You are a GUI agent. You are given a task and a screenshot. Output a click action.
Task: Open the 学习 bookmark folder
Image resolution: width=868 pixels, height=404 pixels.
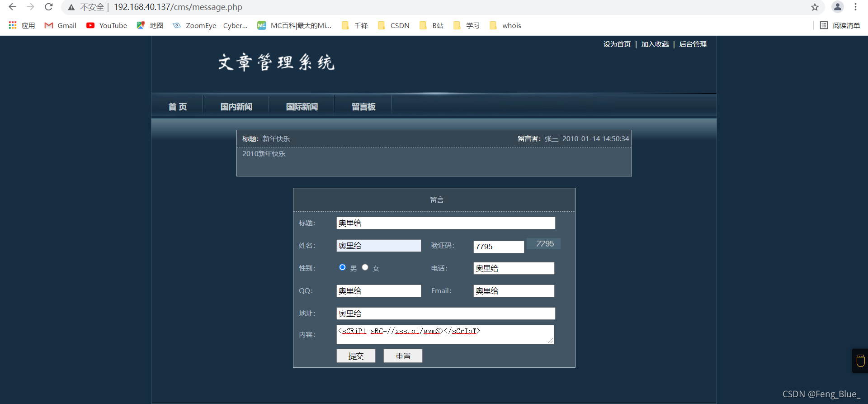coord(467,25)
